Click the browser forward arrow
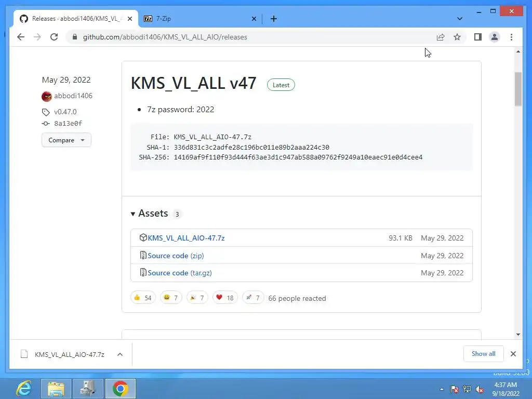 click(x=37, y=37)
